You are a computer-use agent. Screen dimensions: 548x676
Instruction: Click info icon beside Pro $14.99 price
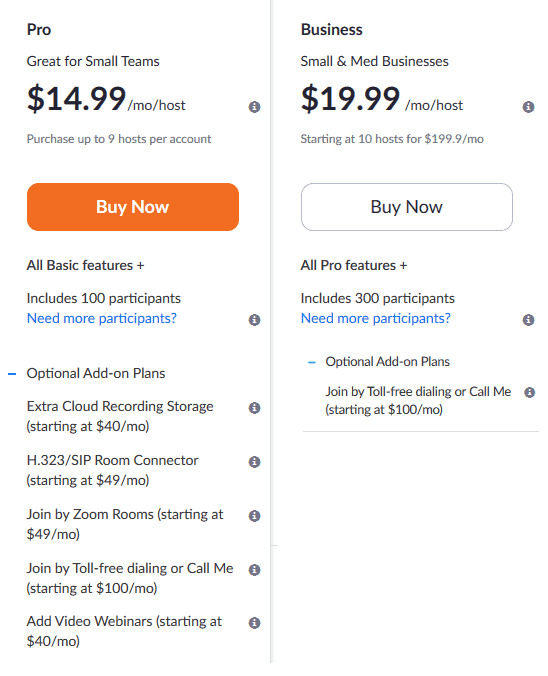254,106
